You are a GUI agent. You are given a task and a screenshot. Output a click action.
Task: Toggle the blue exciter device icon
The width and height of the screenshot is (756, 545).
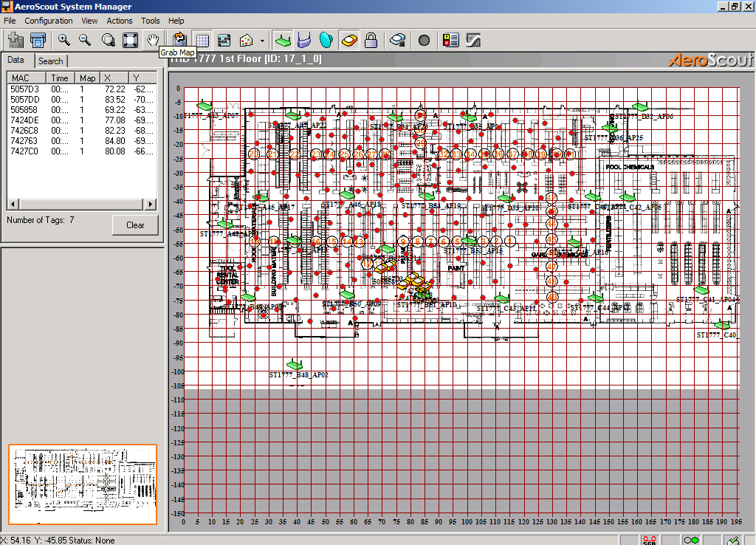(x=304, y=40)
